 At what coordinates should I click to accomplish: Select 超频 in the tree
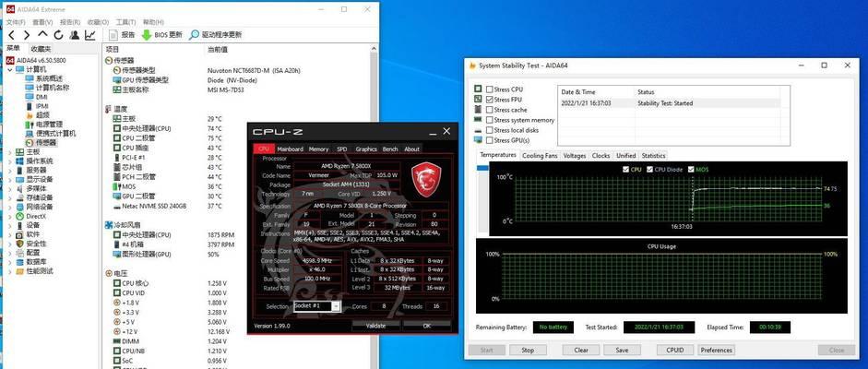click(x=37, y=115)
